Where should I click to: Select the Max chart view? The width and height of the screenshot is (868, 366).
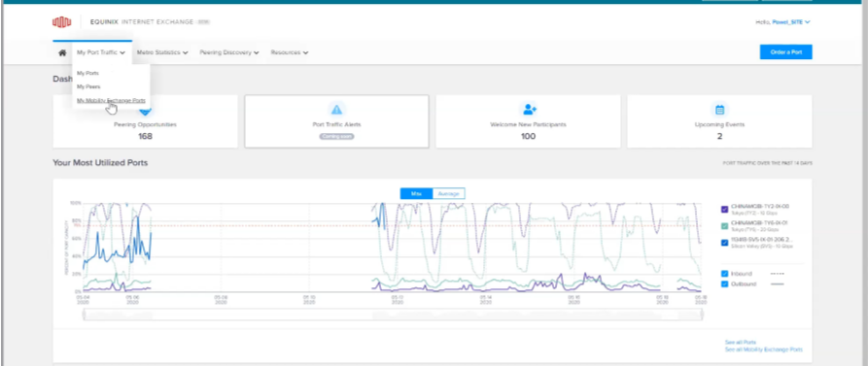pyautogui.click(x=416, y=193)
